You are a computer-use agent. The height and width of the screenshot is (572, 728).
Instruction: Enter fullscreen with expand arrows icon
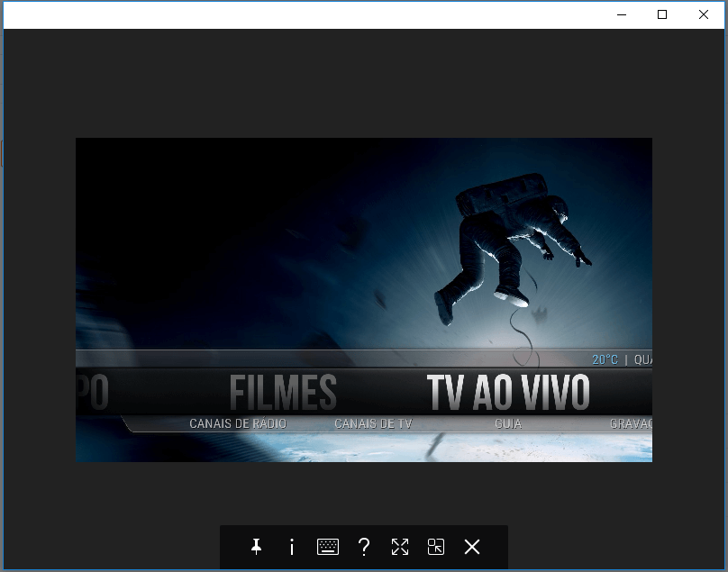click(400, 547)
